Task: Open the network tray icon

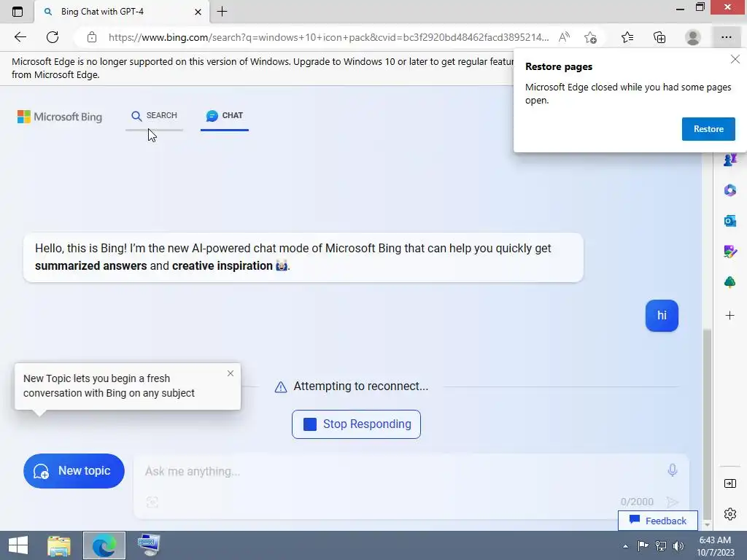Action: pyautogui.click(x=661, y=545)
